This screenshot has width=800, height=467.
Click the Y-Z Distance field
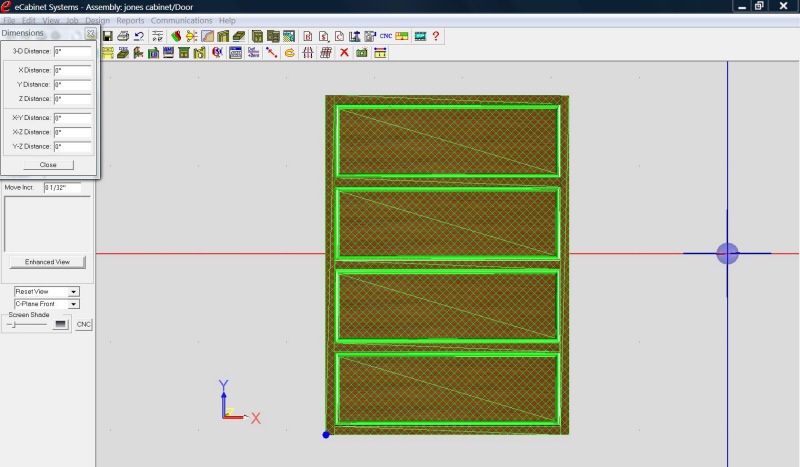pyautogui.click(x=72, y=146)
